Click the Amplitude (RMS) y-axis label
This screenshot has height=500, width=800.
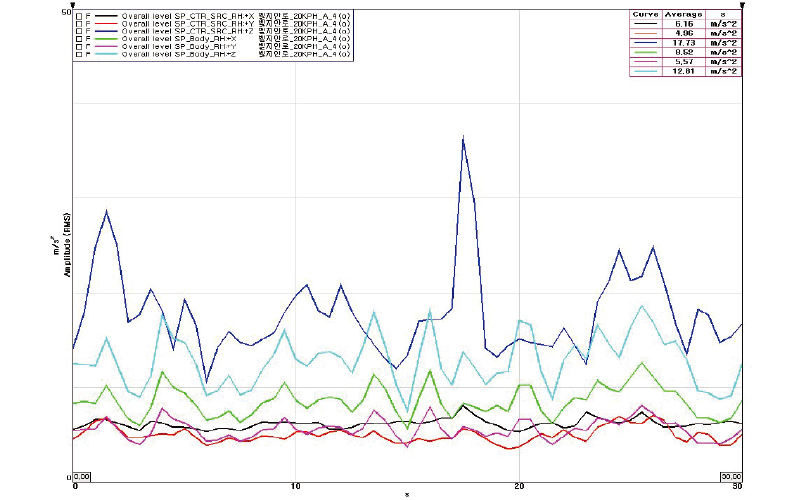[66, 243]
